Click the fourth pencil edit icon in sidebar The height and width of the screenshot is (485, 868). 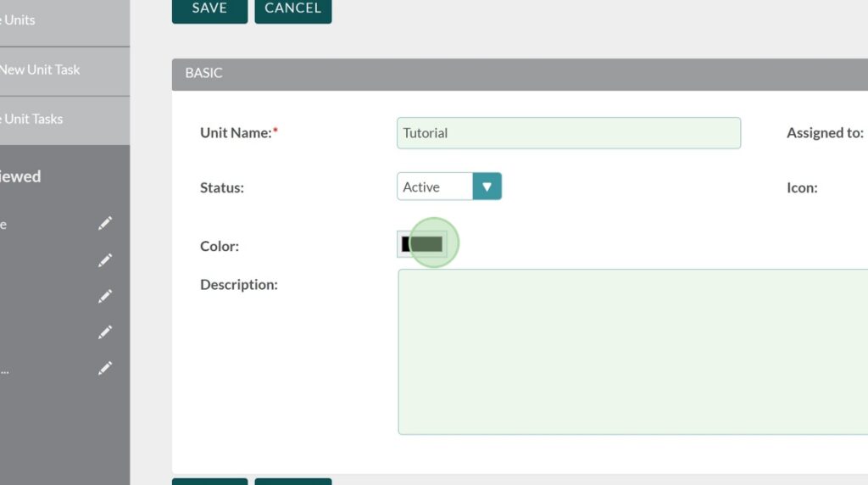[105, 333]
